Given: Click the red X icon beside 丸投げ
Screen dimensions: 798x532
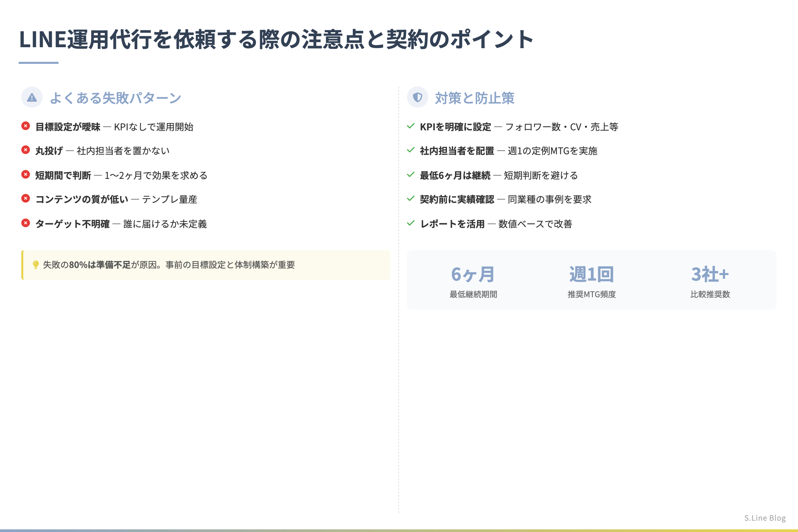Looking at the screenshot, I should (26, 150).
